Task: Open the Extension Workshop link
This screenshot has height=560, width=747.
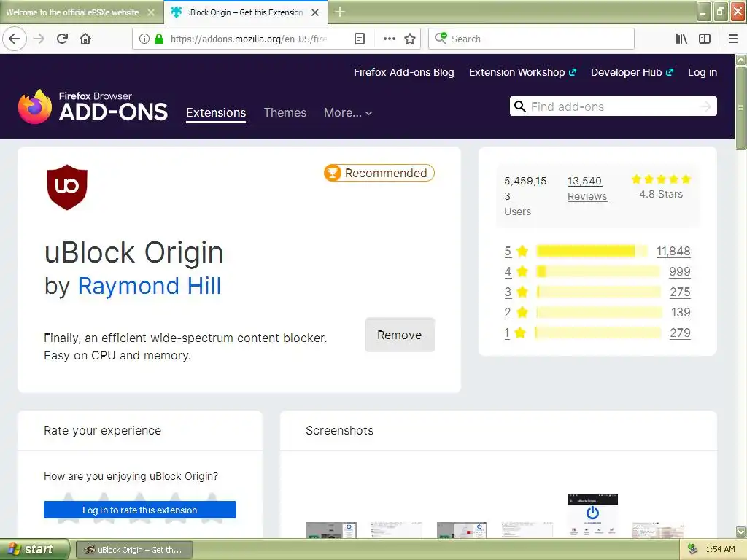Action: click(522, 72)
